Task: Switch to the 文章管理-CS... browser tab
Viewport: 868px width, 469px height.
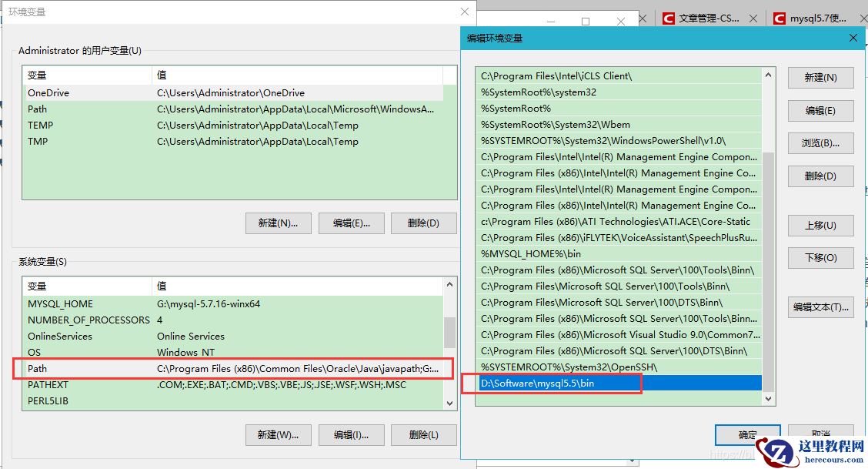Action: coord(709,18)
